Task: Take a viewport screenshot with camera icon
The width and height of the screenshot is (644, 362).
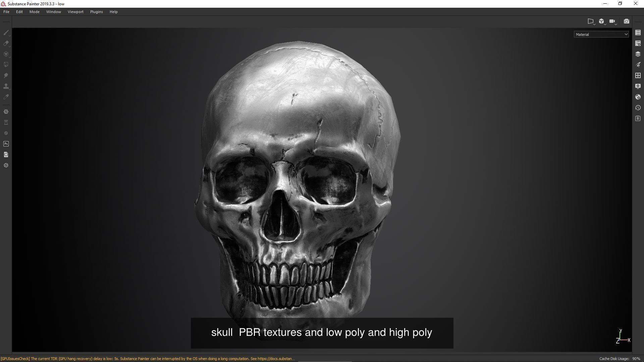Action: click(626, 21)
